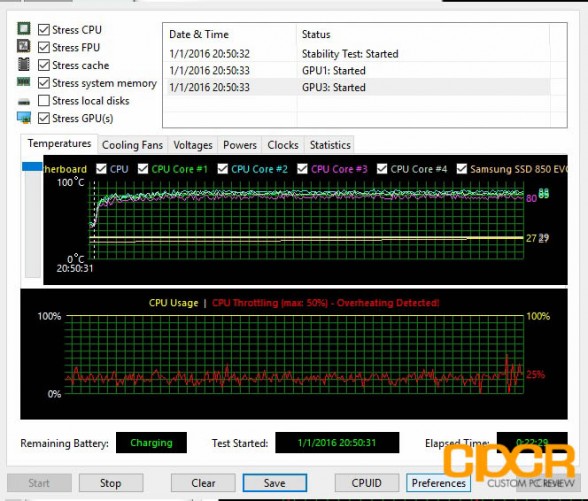The width and height of the screenshot is (588, 501).
Task: Switch to the Temperatures tab
Action: (59, 144)
